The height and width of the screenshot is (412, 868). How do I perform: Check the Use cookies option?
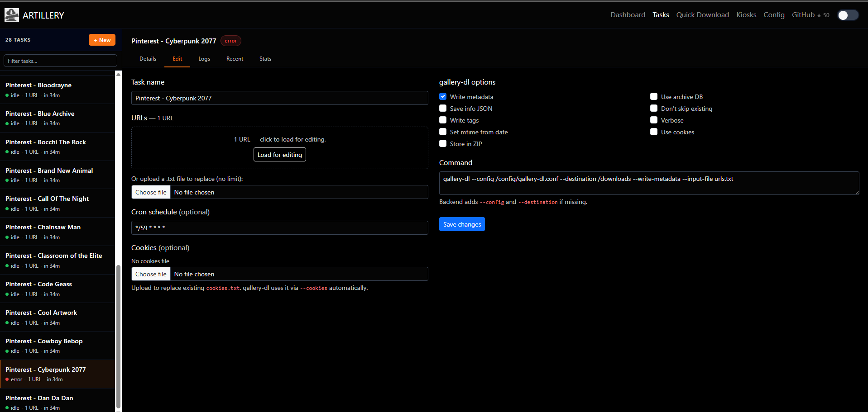pyautogui.click(x=654, y=132)
